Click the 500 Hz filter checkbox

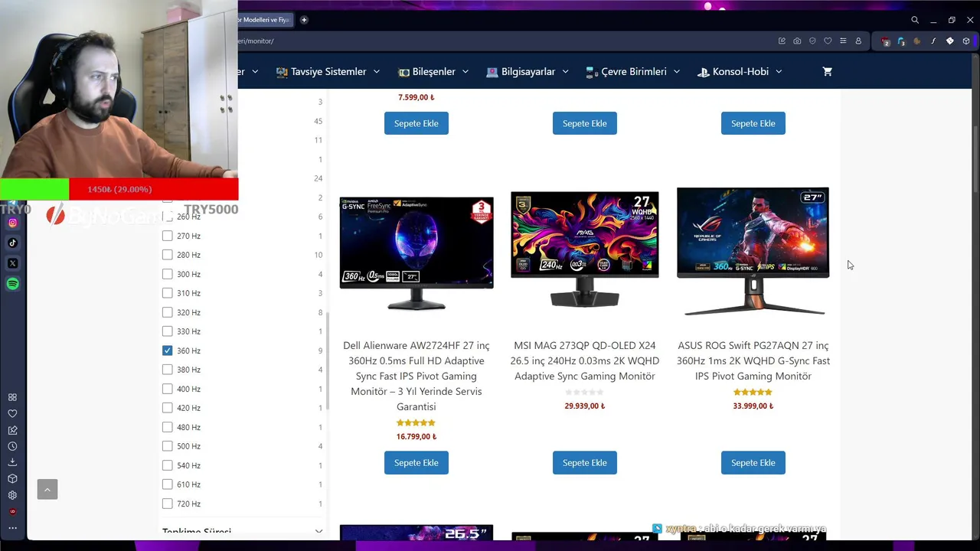tap(167, 446)
